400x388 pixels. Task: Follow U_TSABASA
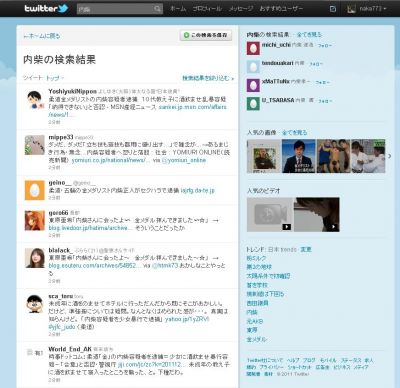325,100
